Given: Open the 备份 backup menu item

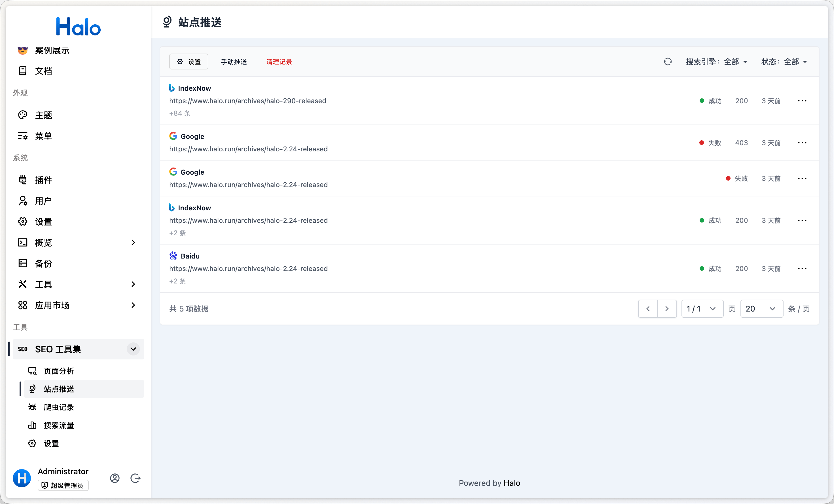Looking at the screenshot, I should point(43,264).
